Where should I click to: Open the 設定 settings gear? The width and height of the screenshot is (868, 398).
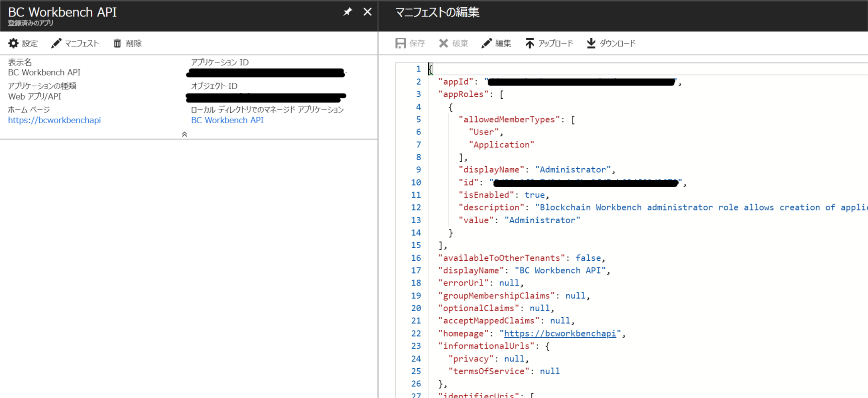click(x=13, y=43)
